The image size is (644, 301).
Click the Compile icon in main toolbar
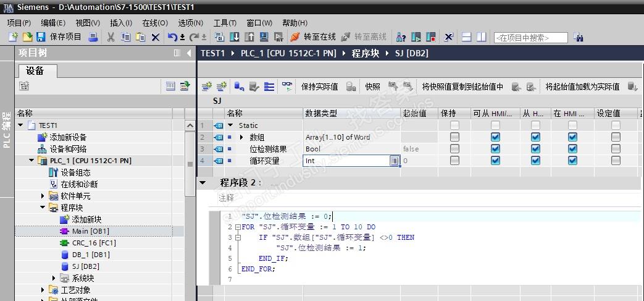click(x=219, y=37)
